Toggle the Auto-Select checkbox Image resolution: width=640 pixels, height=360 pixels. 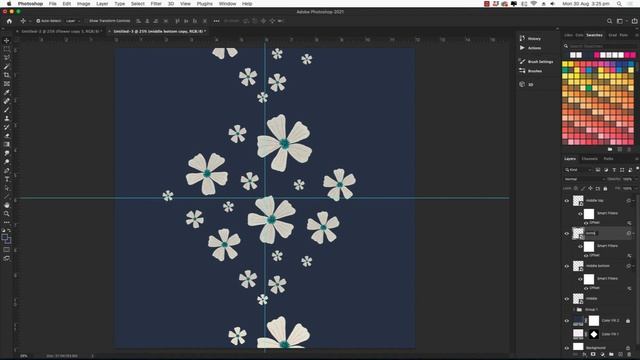point(38,21)
